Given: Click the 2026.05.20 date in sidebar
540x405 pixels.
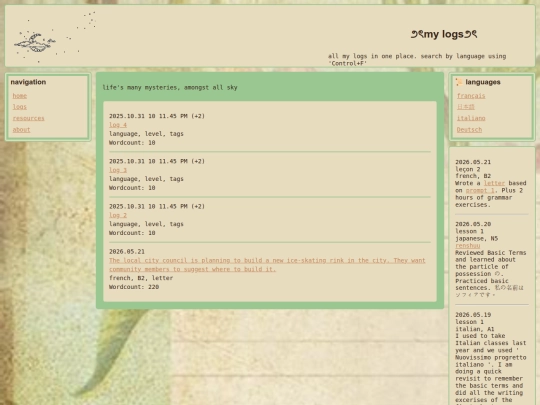Looking at the screenshot, I should pos(473,224).
